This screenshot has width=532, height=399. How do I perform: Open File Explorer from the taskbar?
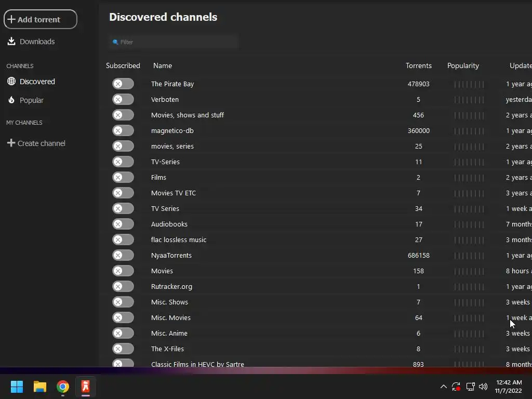39,387
